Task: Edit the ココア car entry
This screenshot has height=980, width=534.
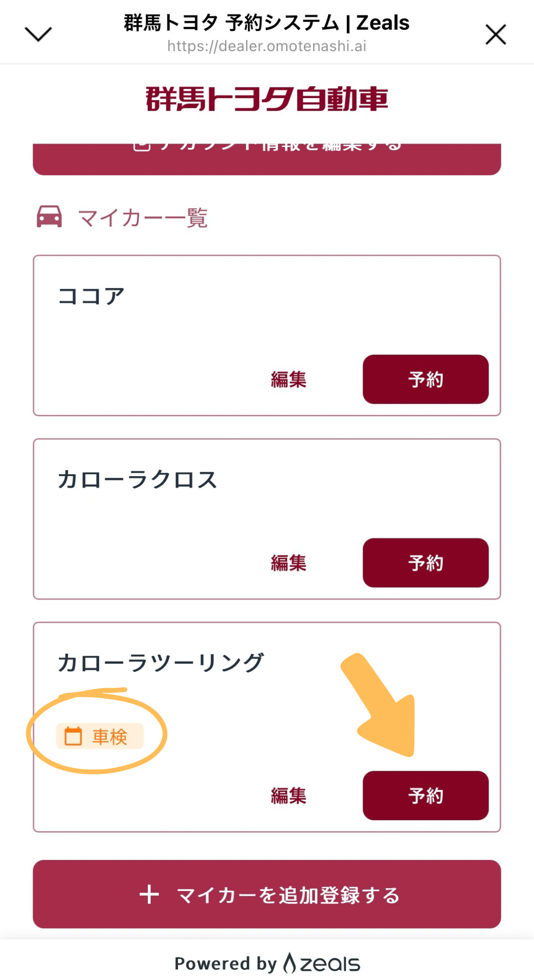Action: 288,379
